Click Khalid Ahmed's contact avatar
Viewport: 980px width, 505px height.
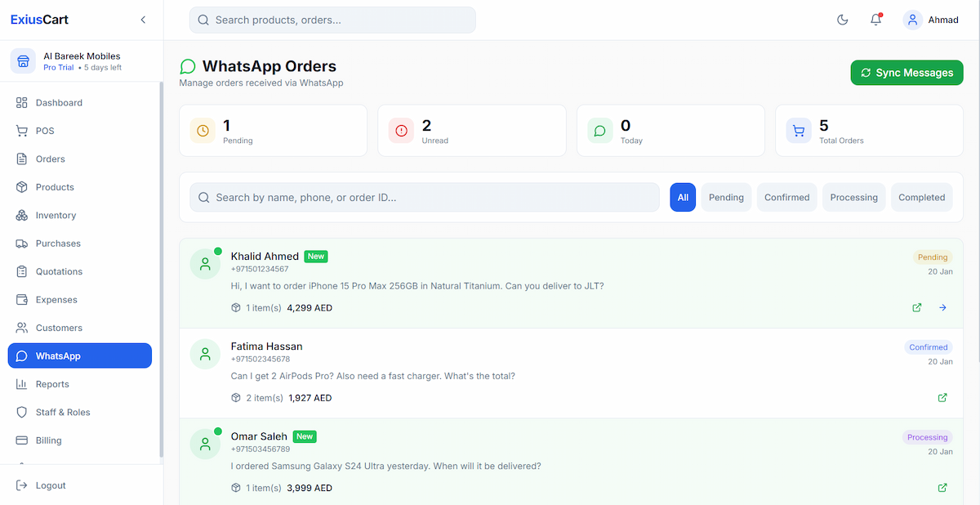point(205,264)
